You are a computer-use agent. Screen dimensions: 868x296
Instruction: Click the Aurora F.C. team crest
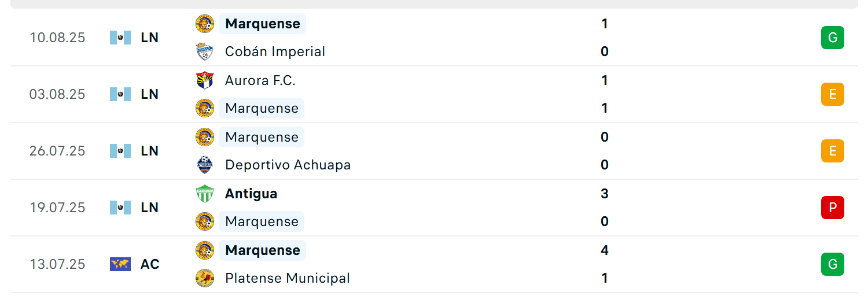205,80
